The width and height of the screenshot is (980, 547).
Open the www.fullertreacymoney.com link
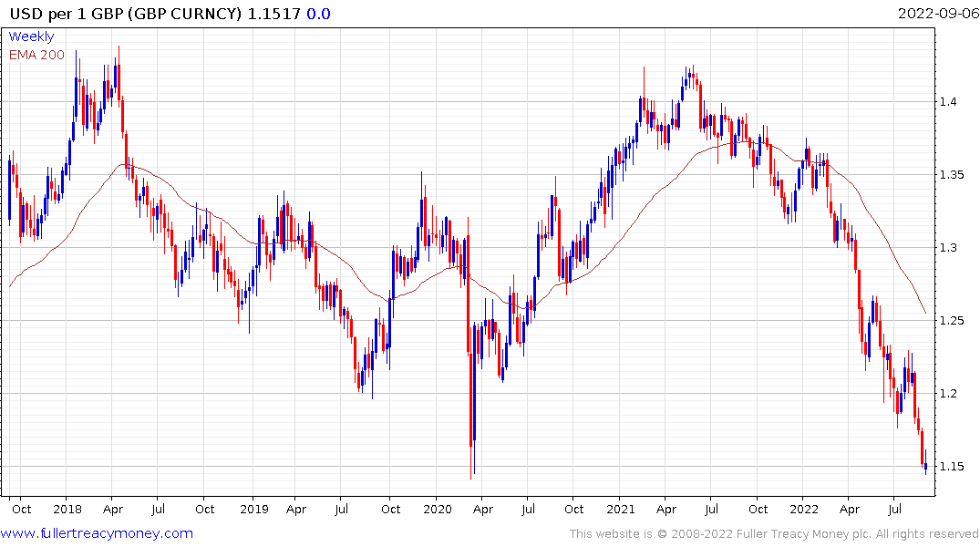point(97,533)
